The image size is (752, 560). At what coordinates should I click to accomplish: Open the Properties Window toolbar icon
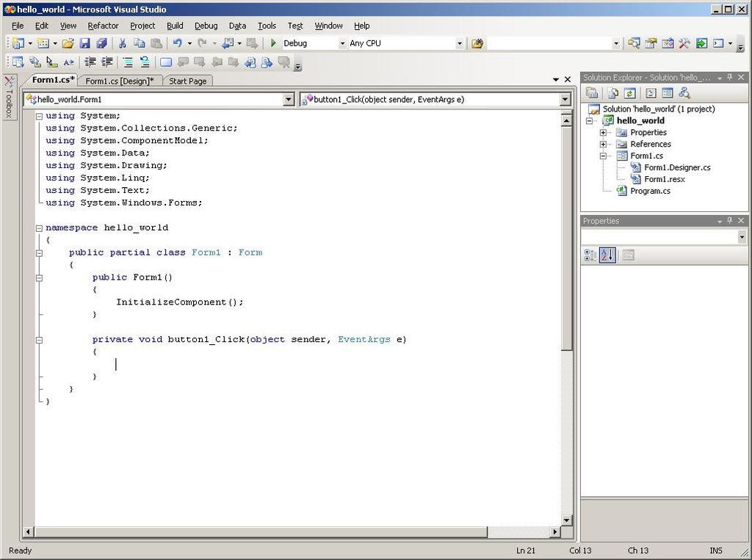(x=651, y=43)
